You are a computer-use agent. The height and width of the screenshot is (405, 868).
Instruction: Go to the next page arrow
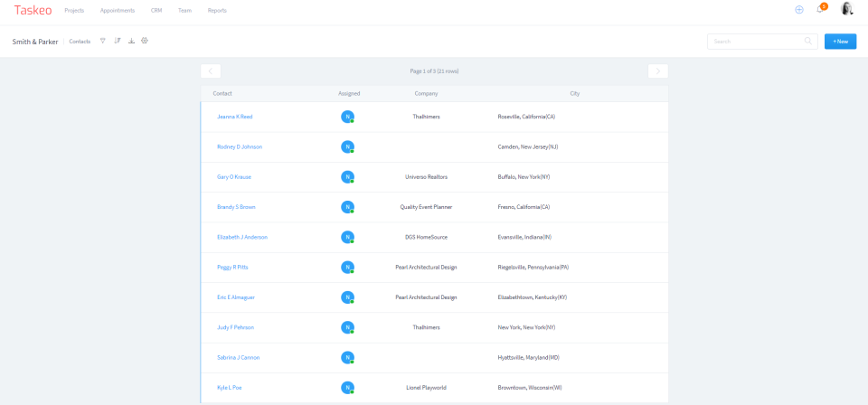657,71
